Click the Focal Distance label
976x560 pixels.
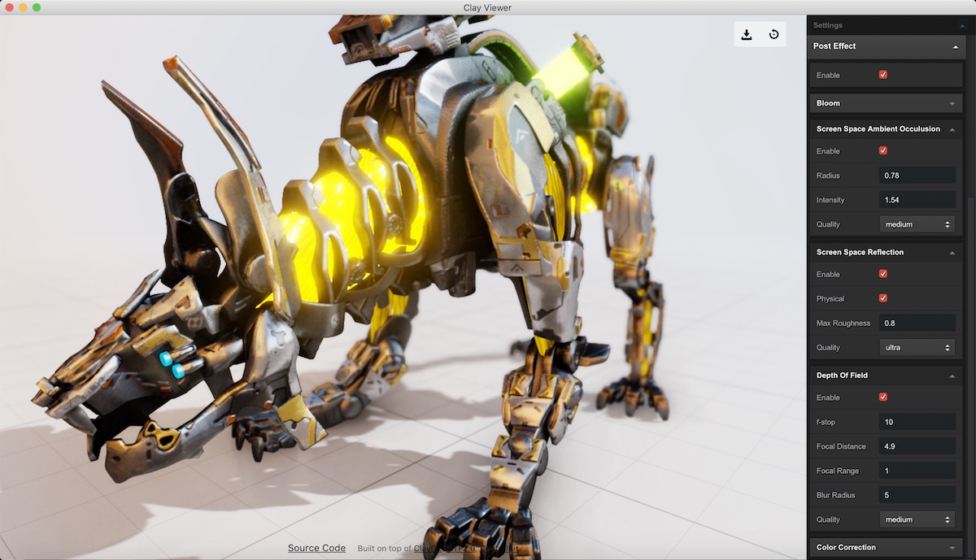pyautogui.click(x=841, y=446)
